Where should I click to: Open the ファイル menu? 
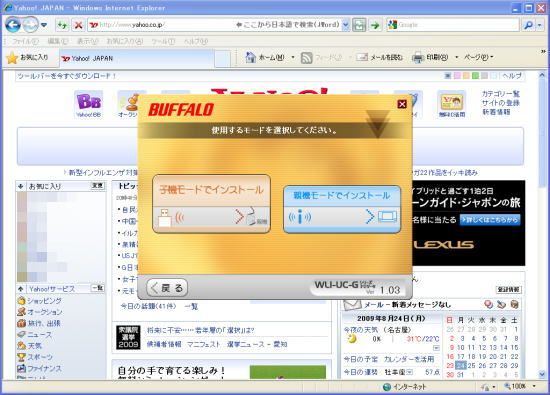[x=25, y=41]
